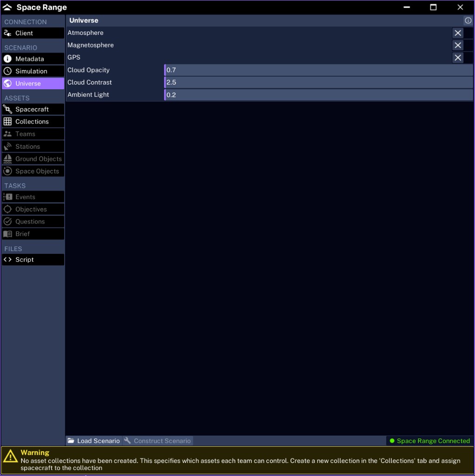The width and height of the screenshot is (475, 476).
Task: Click the Questions checkmark icon
Action: pyautogui.click(x=7, y=222)
